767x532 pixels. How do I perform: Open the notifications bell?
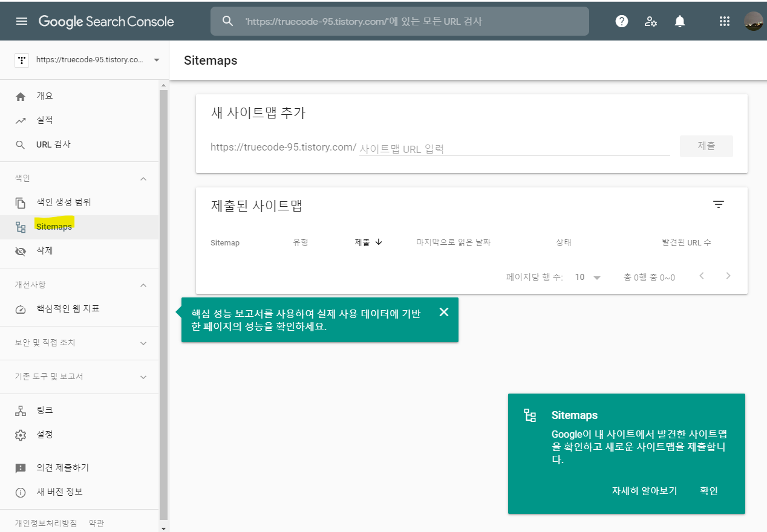point(680,21)
